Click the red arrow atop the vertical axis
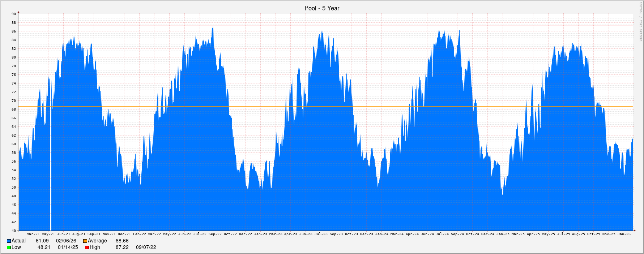Image resolution: width=644 pixels, height=254 pixels. coord(18,13)
